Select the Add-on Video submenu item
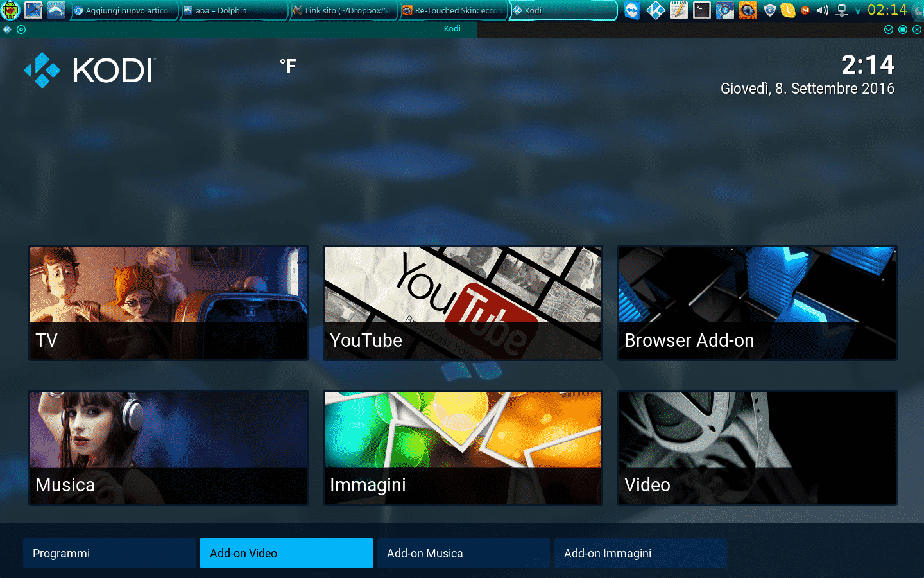 pyautogui.click(x=286, y=553)
